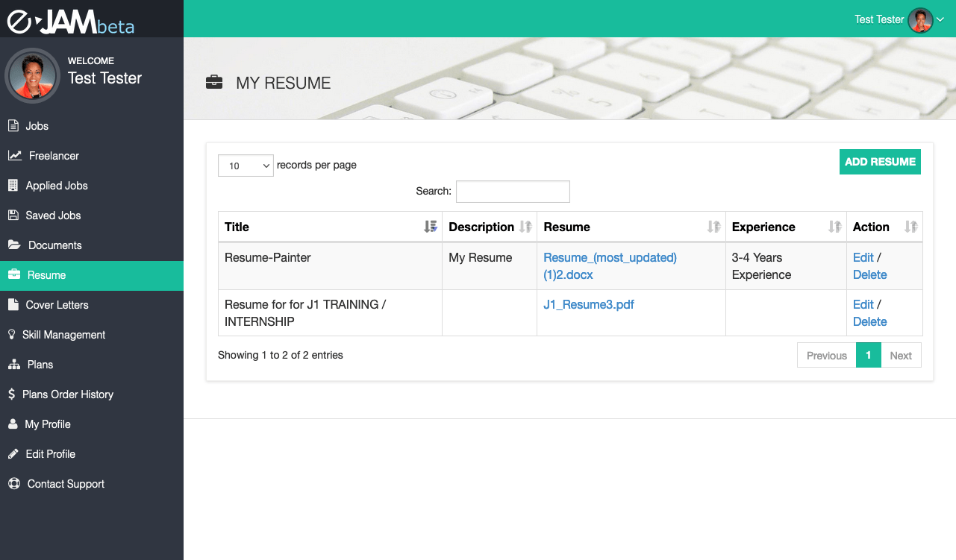Click the ADD RESUME button
This screenshot has height=560, width=956.
880,162
